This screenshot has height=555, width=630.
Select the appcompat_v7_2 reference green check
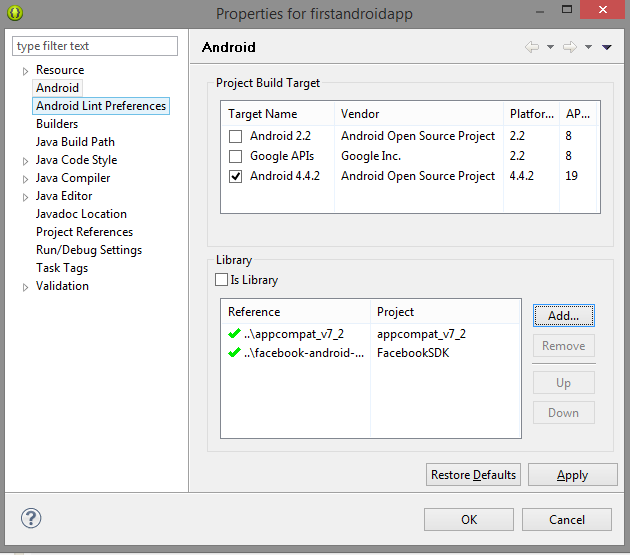(234, 334)
